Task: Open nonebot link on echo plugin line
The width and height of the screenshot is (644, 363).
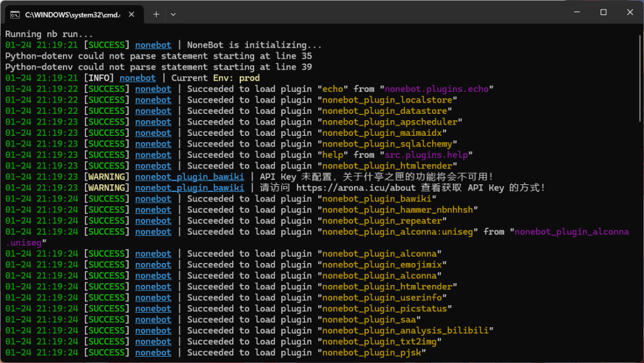Action: tap(153, 89)
